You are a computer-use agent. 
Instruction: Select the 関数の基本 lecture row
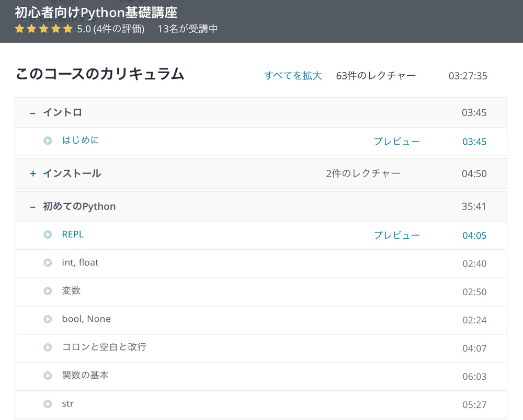261,376
